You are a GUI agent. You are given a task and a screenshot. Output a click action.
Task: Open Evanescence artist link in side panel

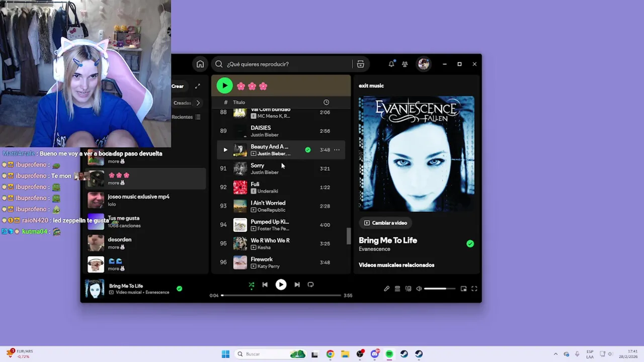(374, 249)
